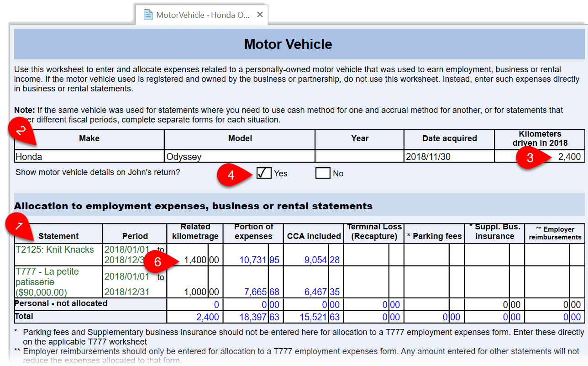Click portion of expenses value 10,731
The width and height of the screenshot is (588, 366).
[x=252, y=260]
